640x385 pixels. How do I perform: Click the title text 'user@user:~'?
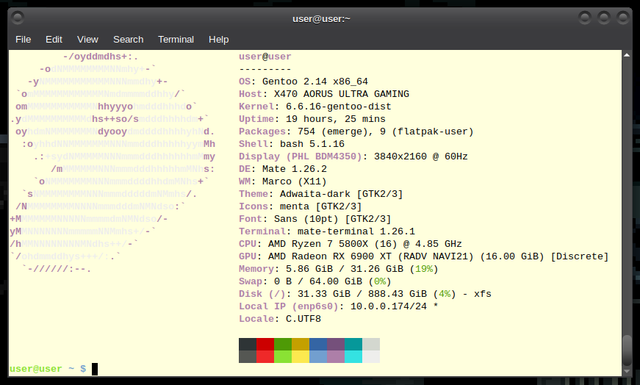[x=321, y=19]
